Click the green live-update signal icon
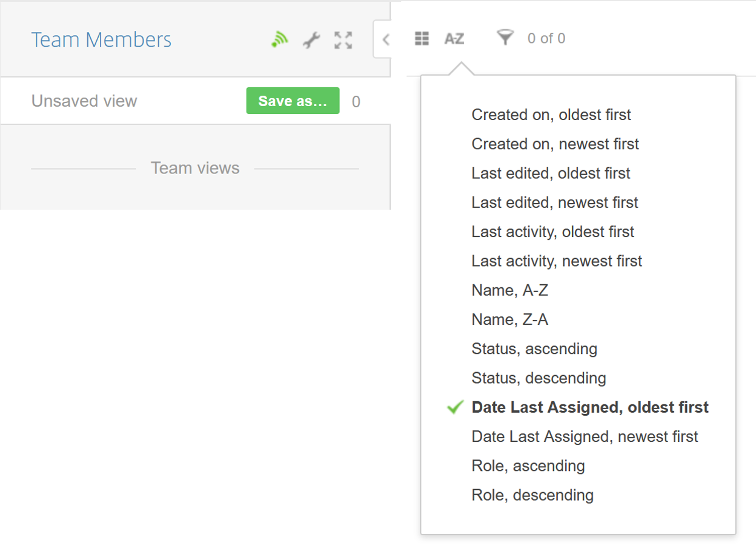756x548 pixels. click(x=279, y=39)
